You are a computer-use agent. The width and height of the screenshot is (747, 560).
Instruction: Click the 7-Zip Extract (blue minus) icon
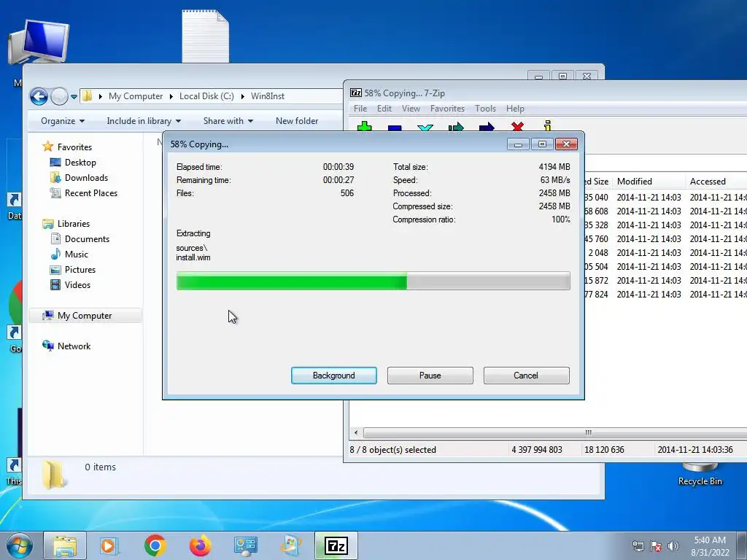click(395, 128)
